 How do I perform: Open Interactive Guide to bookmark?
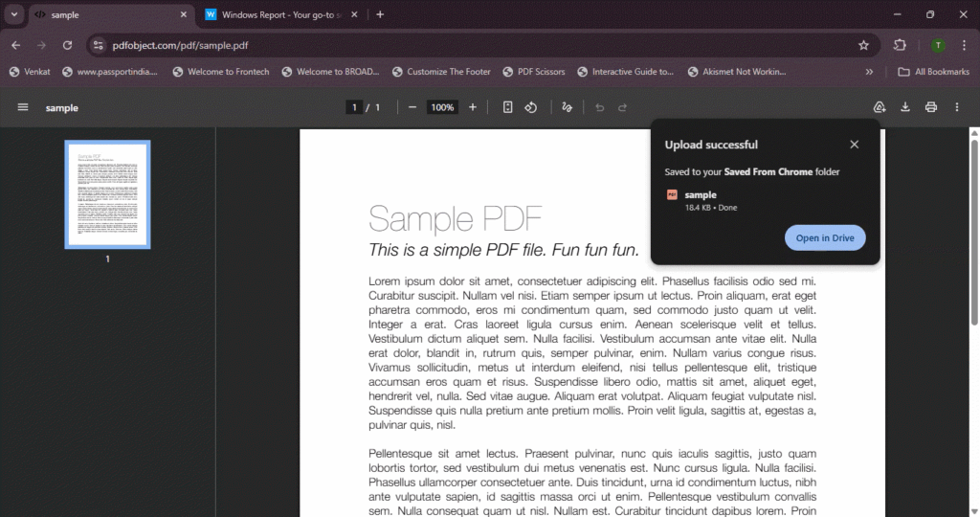(x=626, y=72)
